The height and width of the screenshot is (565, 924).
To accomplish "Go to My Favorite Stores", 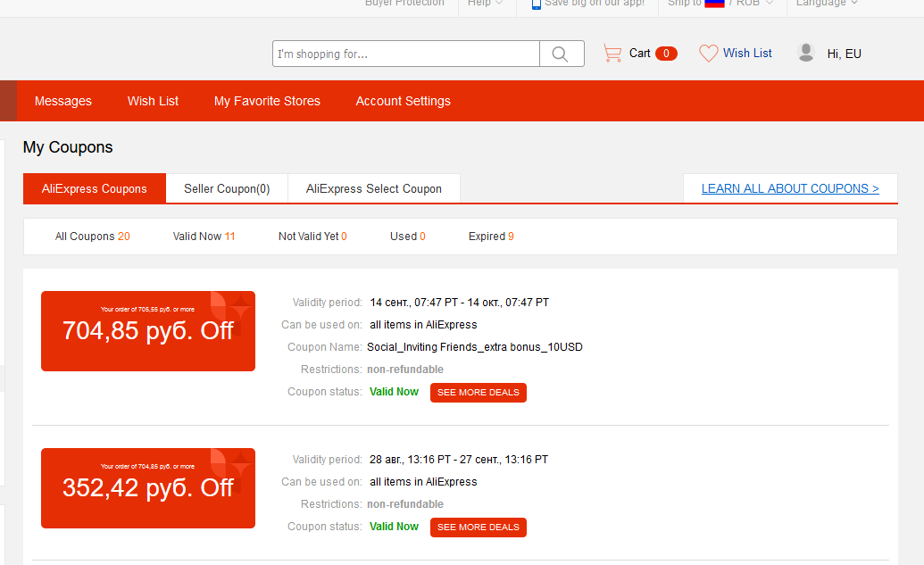I will point(267,102).
